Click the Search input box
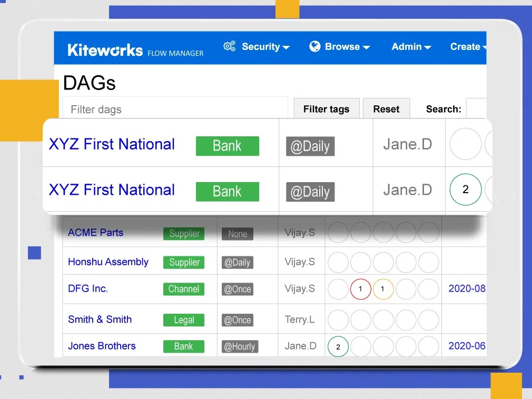This screenshot has height=399, width=532. click(476, 109)
